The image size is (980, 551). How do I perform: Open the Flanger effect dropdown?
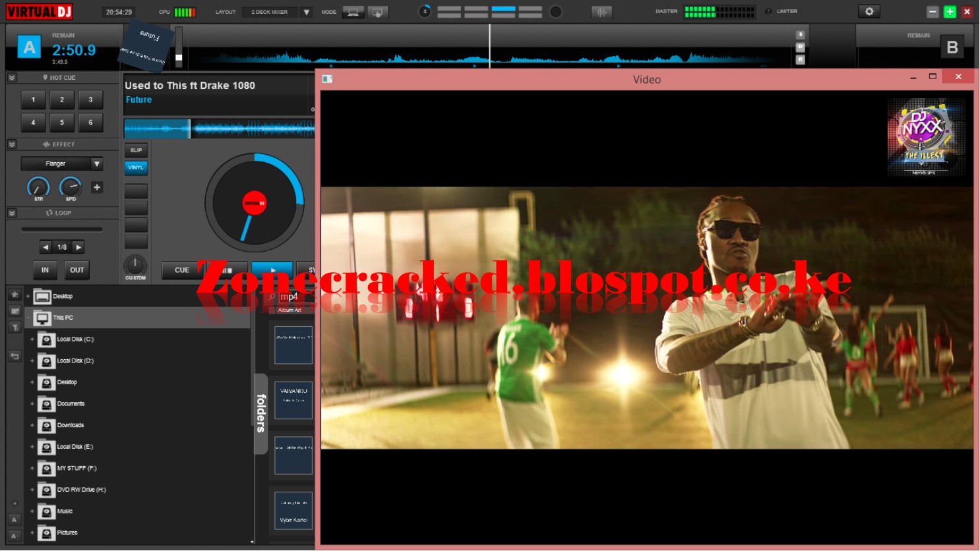62,163
